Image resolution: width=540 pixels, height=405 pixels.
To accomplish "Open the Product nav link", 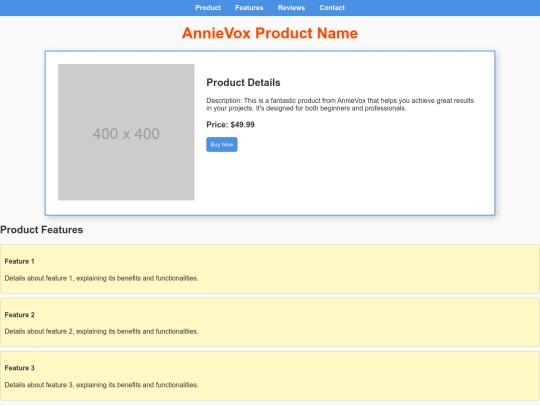I will [208, 8].
